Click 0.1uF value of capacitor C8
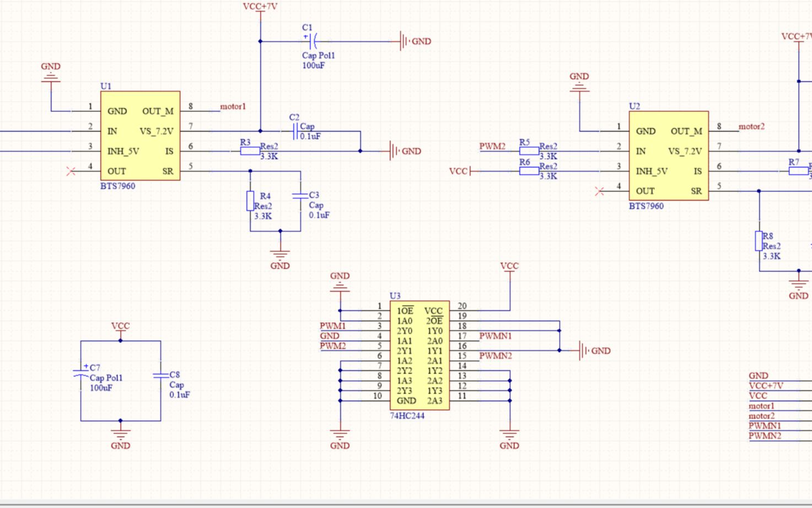The image size is (812, 508). pyautogui.click(x=180, y=395)
